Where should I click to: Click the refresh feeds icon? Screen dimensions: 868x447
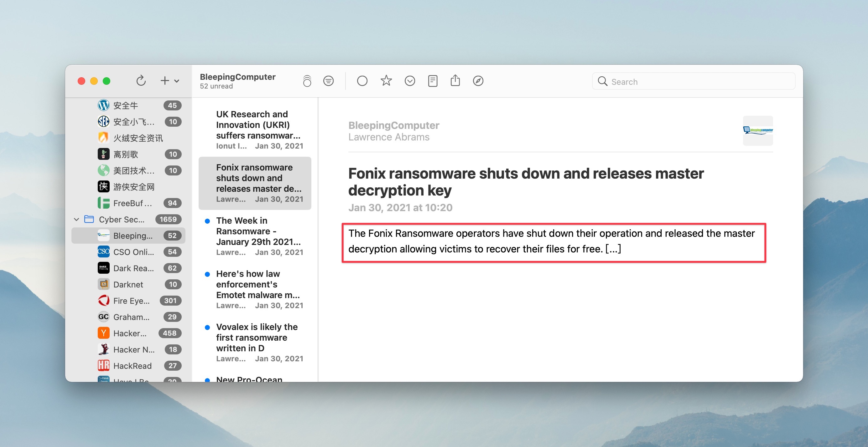(141, 81)
